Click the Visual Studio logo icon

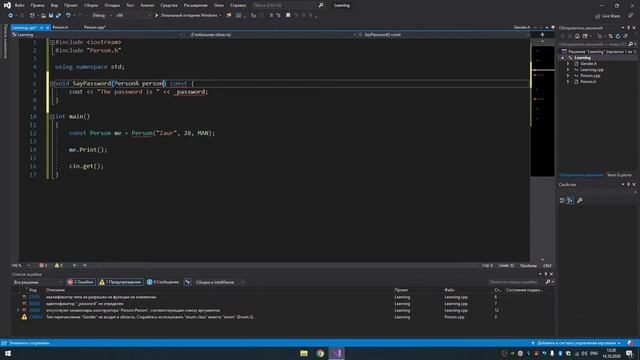[7, 5]
